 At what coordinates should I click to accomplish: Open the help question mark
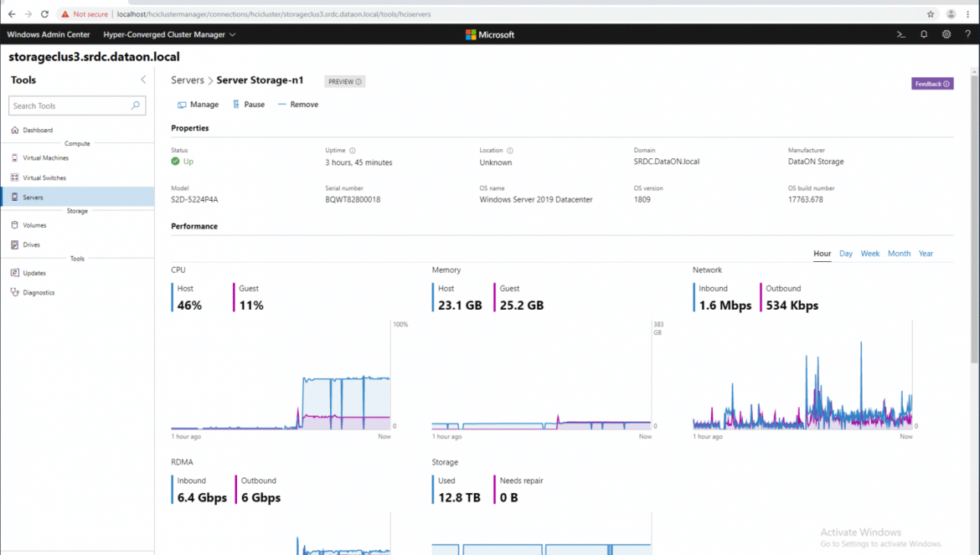point(967,34)
